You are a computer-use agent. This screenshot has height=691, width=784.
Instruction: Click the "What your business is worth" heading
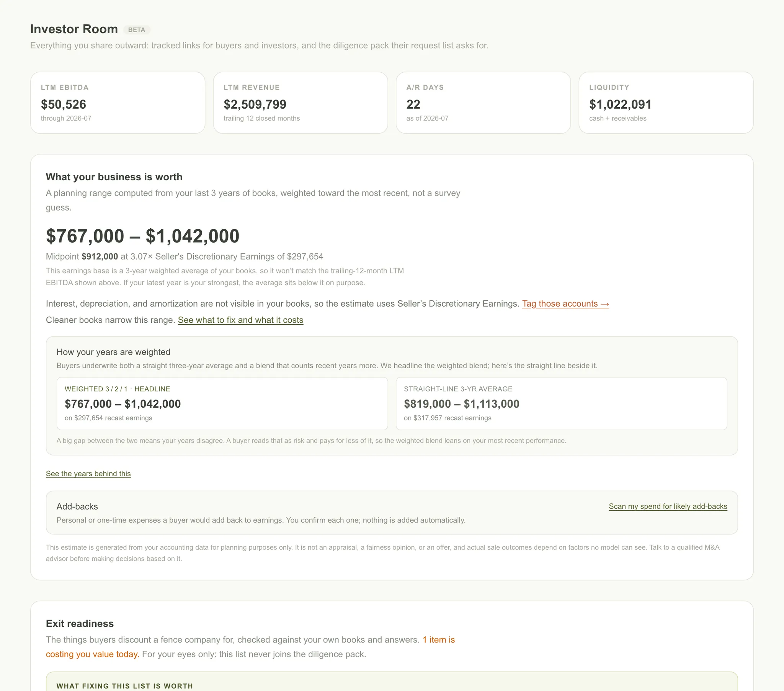[114, 177]
